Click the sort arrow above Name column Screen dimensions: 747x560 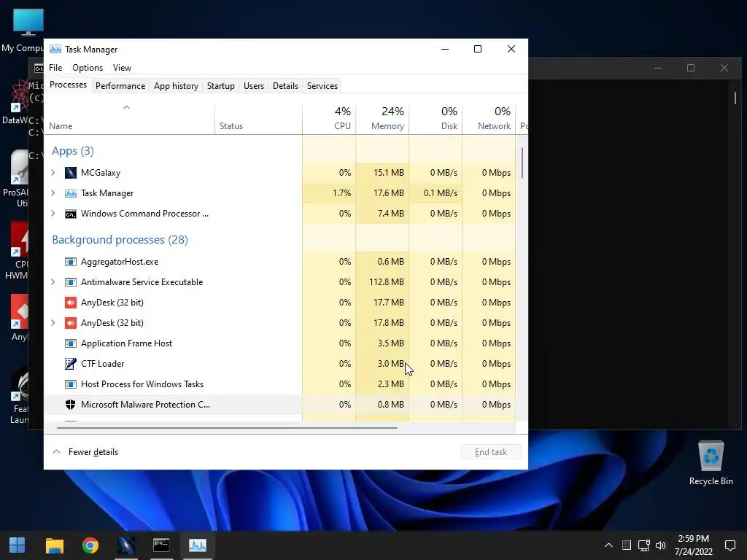[x=126, y=107]
